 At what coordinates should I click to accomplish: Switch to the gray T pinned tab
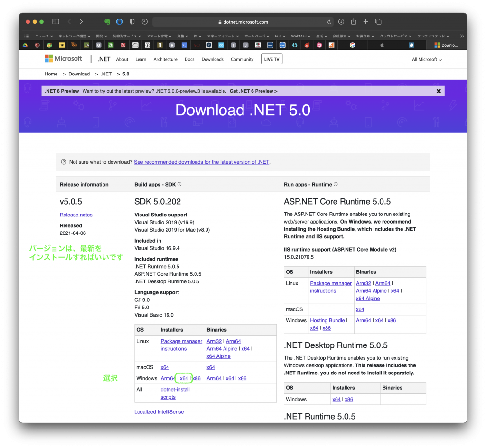click(234, 45)
